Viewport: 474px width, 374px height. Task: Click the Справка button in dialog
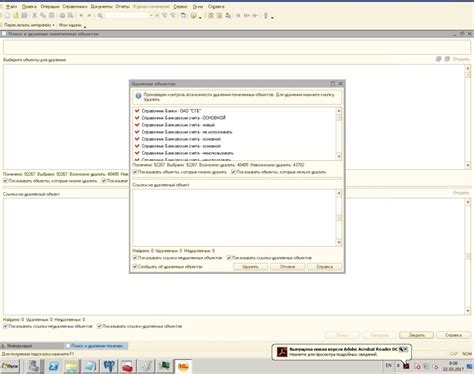pyautogui.click(x=325, y=267)
